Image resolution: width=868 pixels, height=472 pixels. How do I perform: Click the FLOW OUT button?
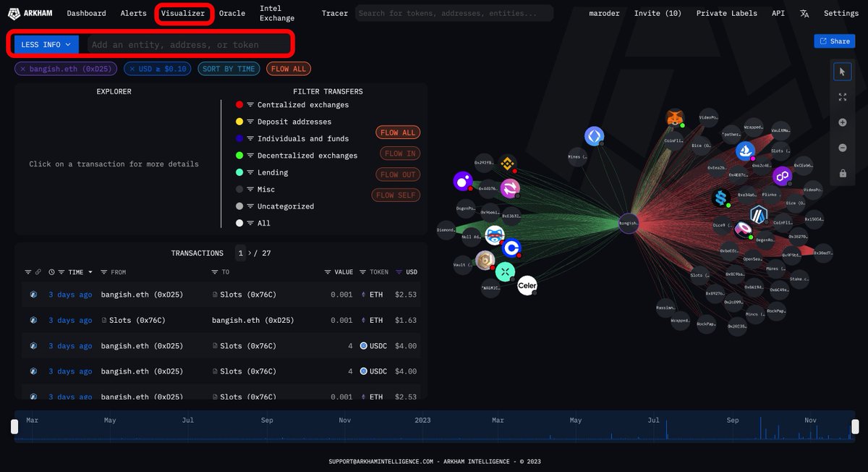pos(396,174)
